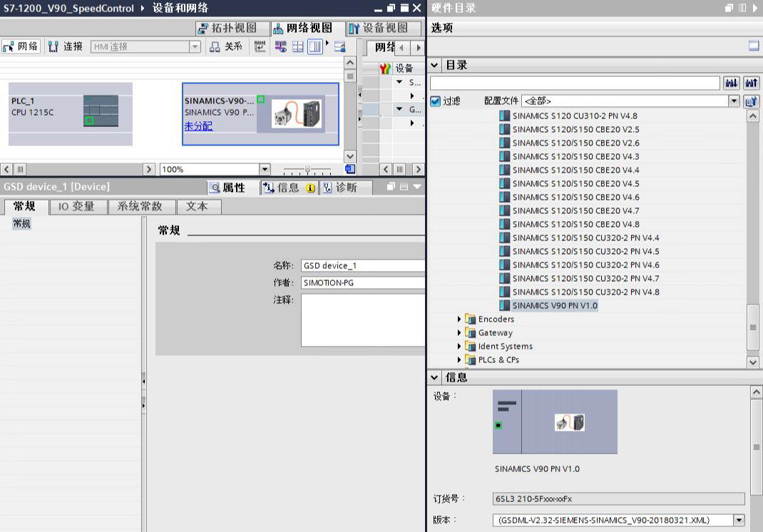Click the SINAMICS V90 servo drive image
Screen dimensions: 763x532
(x=297, y=113)
